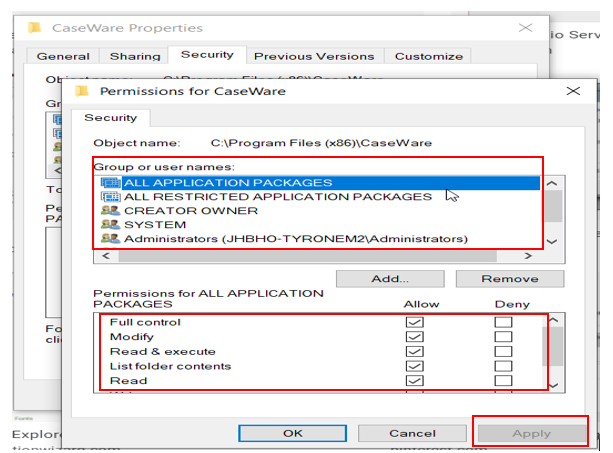Toggle Allow for List folder contents
Viewport: 613px width, 453px height.
point(414,366)
